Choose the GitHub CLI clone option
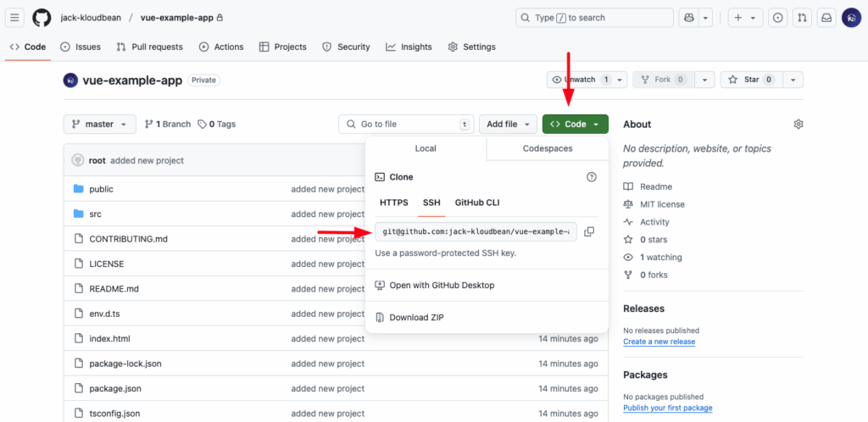The image size is (868, 422). pos(477,203)
